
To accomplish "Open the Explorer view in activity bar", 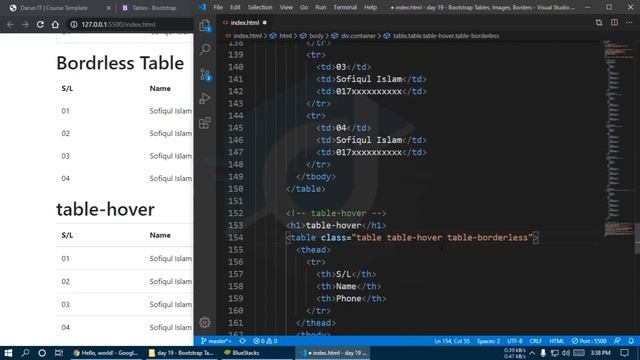I will (x=205, y=26).
